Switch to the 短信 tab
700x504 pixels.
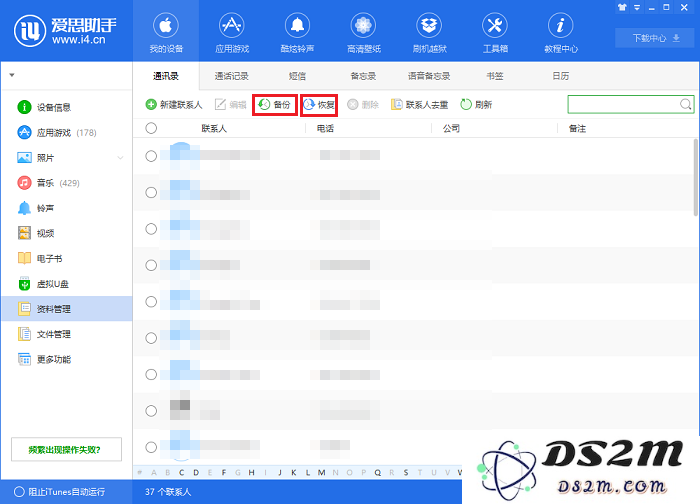coord(297,76)
